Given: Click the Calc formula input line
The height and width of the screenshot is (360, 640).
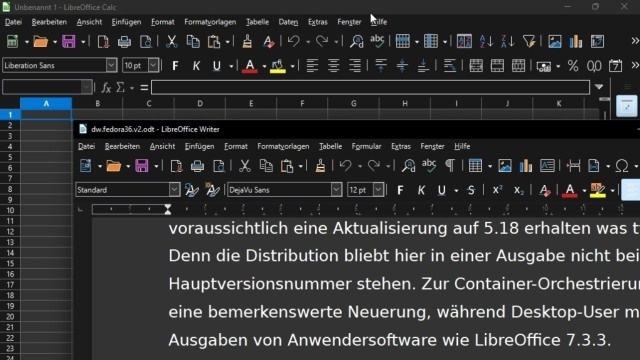Looking at the screenshot, I should pyautogui.click(x=370, y=87).
